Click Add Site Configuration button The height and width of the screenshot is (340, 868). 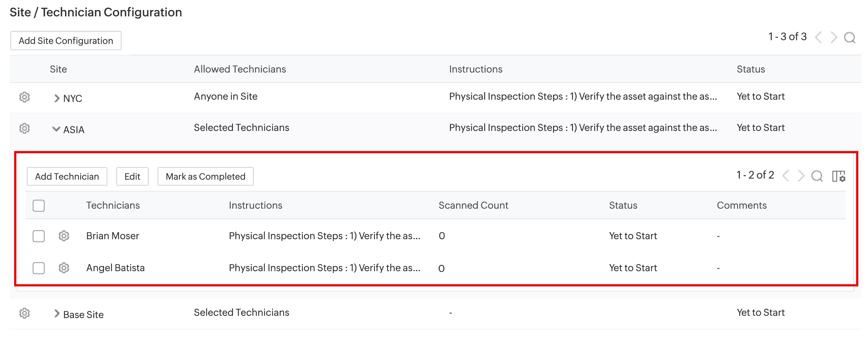[66, 41]
